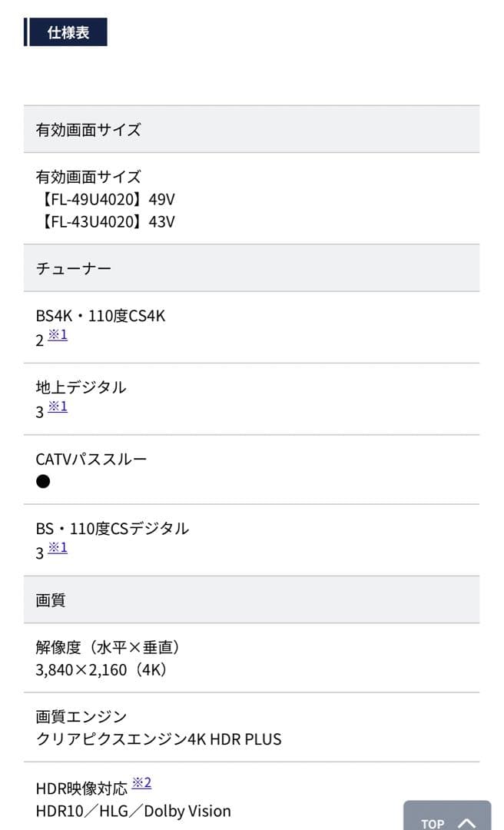
Task: Click the 画質エンジン label row
Action: pyautogui.click(x=81, y=716)
